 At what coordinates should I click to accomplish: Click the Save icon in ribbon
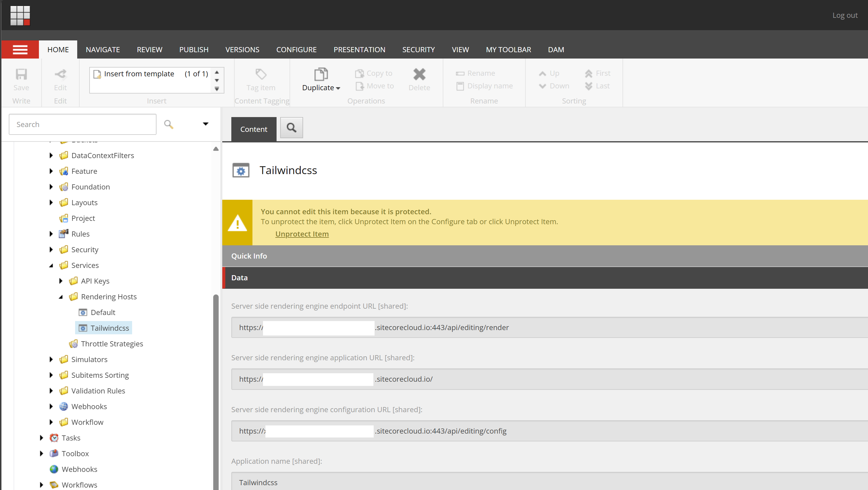click(x=21, y=74)
